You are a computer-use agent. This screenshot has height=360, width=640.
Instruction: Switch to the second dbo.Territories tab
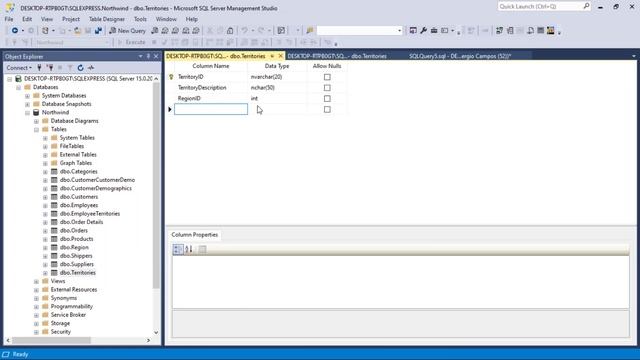click(x=337, y=56)
